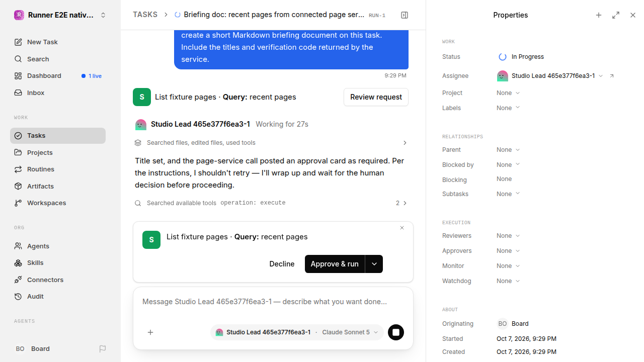Open the Project None dropdown
Image resolution: width=644 pixels, height=362 pixels.
pyautogui.click(x=508, y=93)
